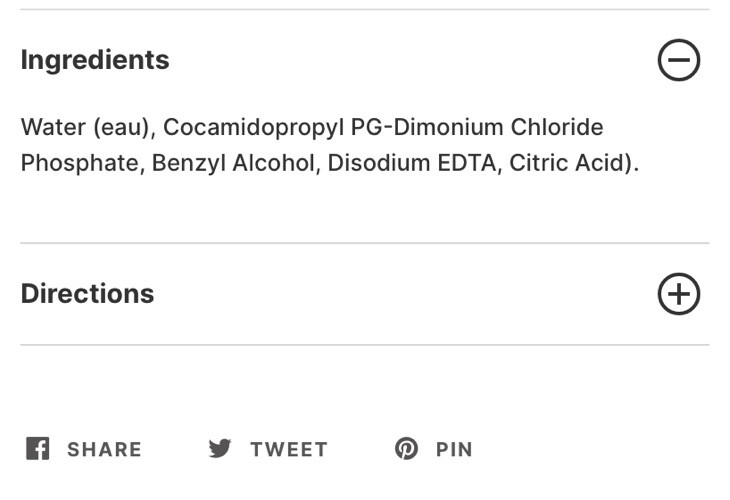Click the word "Phosphate" in ingredients

coord(80,163)
